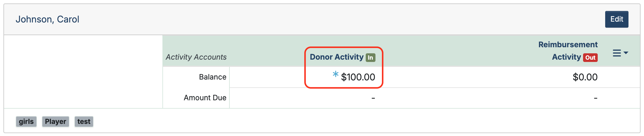Click the test tag
644x136 pixels.
point(84,122)
